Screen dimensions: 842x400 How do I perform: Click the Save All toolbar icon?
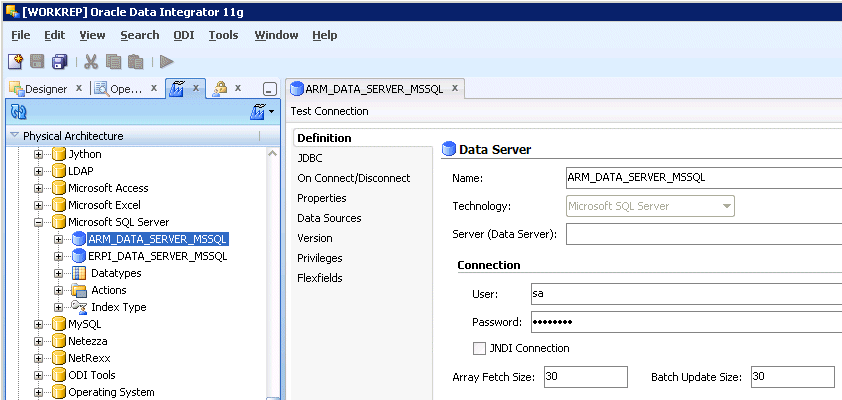pyautogui.click(x=59, y=61)
